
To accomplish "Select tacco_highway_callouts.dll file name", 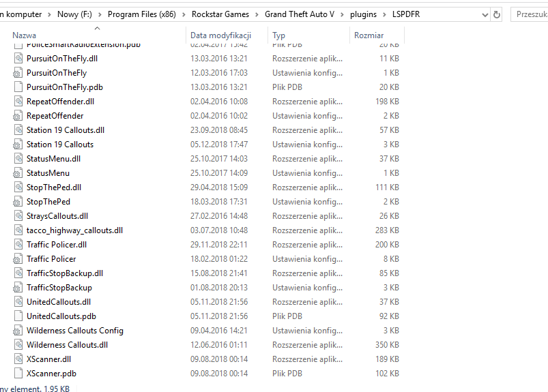I will [x=75, y=230].
